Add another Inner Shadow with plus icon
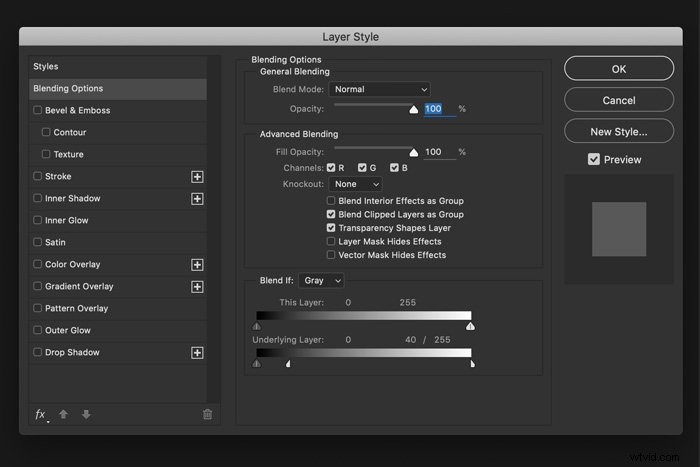Viewport: 700px width, 467px height. tap(197, 199)
